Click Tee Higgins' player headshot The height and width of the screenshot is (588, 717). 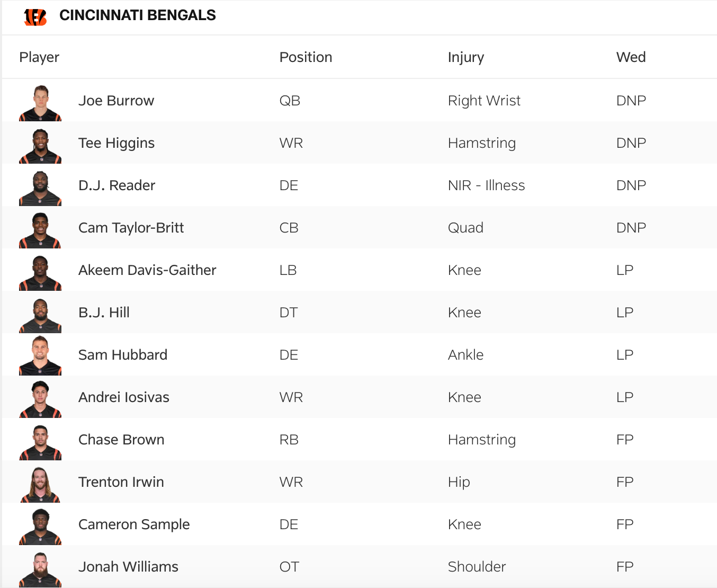40,145
